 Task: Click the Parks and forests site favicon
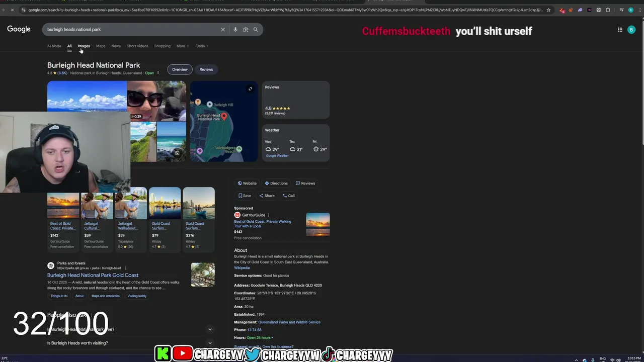coord(51,265)
